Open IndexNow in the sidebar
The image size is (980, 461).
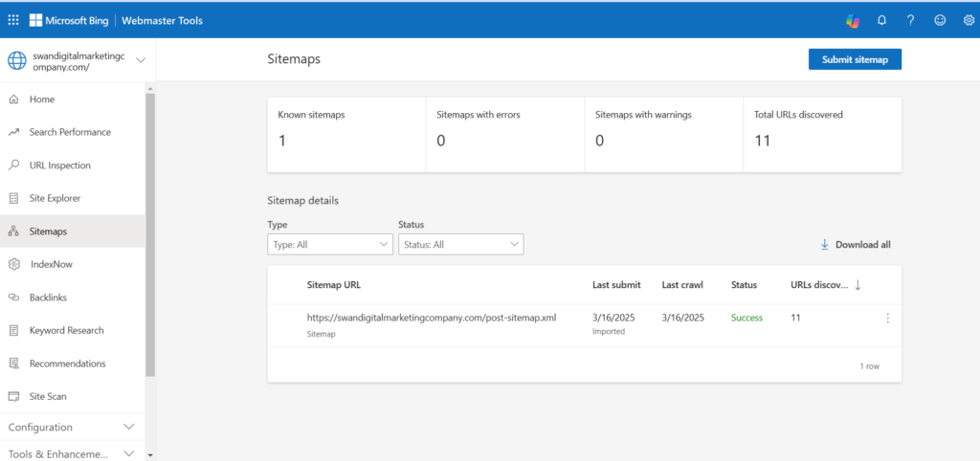72,264
